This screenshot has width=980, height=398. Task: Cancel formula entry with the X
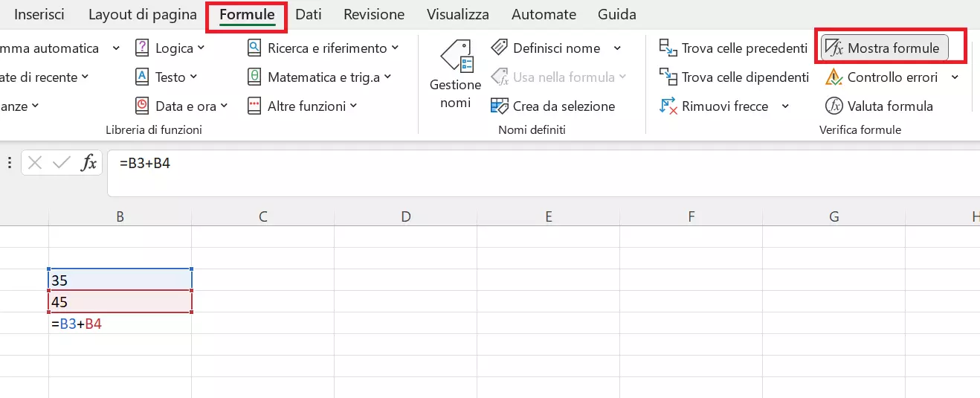(x=35, y=163)
